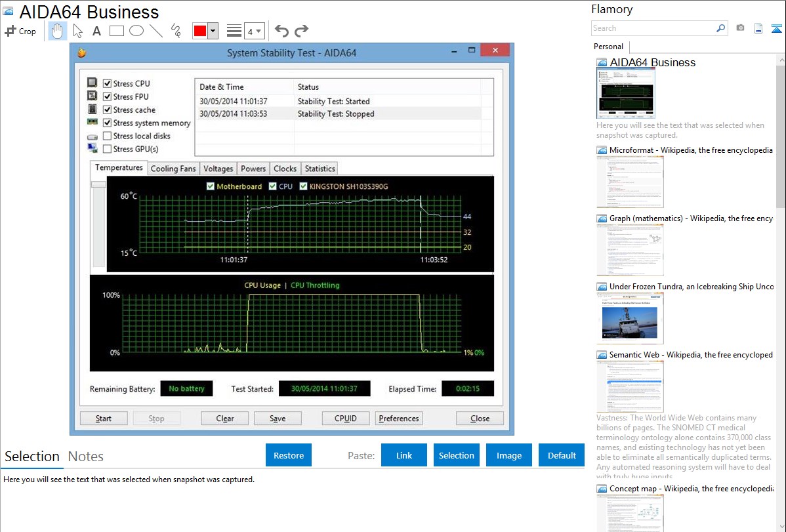
Task: Choose the text annotation tool
Action: point(96,31)
